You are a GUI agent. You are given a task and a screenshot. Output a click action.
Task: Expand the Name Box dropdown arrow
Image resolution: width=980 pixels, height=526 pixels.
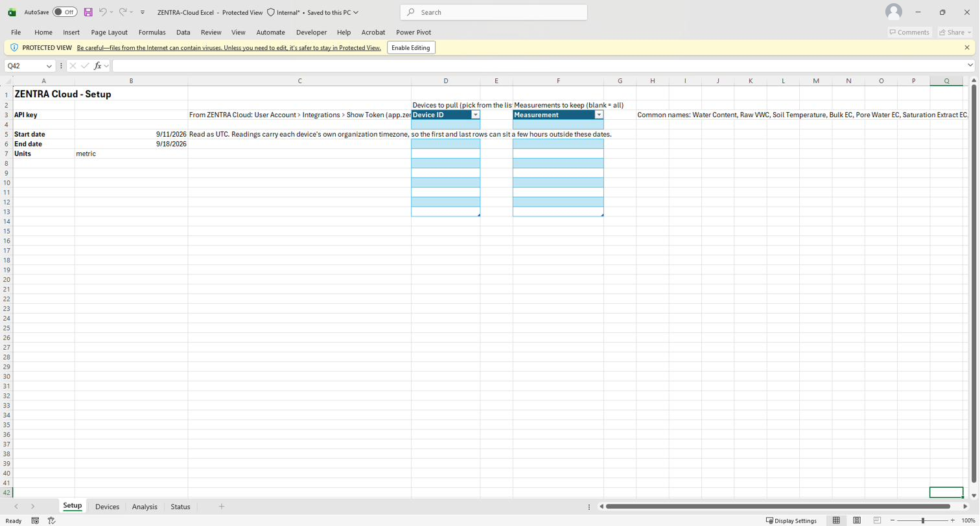(x=49, y=66)
